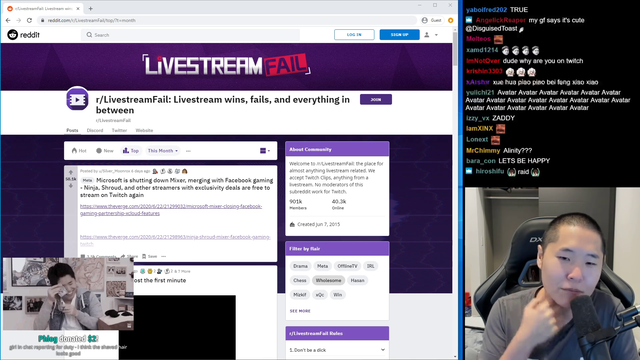Open the Microsoft shutting down Mixer post title
The height and width of the screenshot is (360, 640).
176,187
